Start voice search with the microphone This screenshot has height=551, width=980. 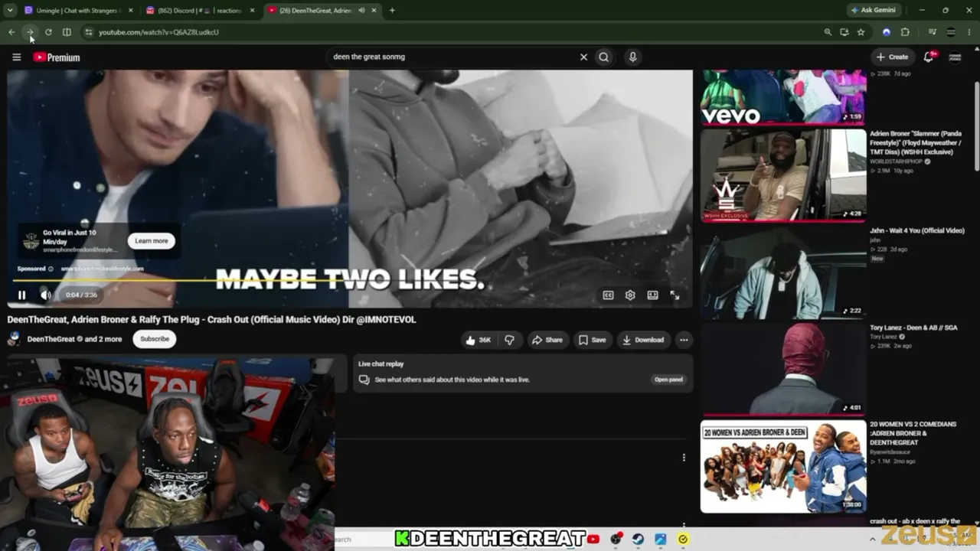point(632,57)
